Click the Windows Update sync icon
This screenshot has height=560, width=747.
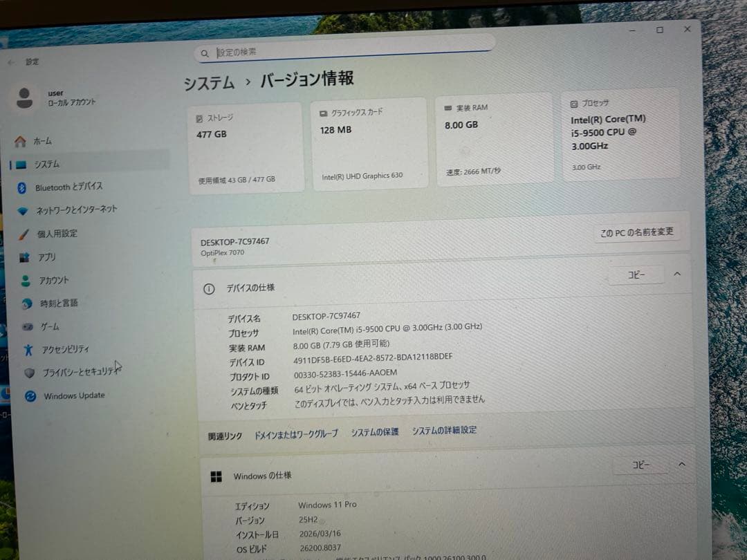click(30, 396)
